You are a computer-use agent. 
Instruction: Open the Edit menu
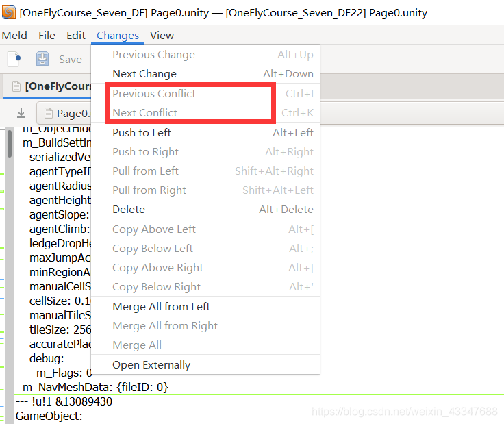click(76, 36)
